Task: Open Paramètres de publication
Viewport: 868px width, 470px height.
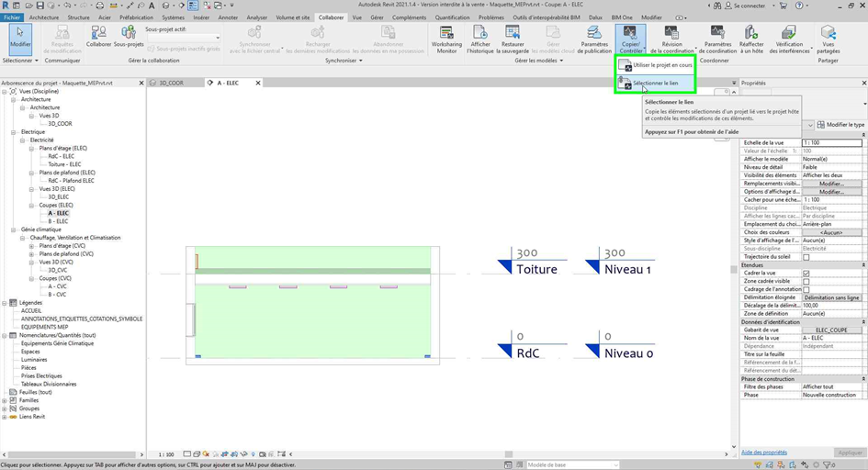Action: pos(594,38)
